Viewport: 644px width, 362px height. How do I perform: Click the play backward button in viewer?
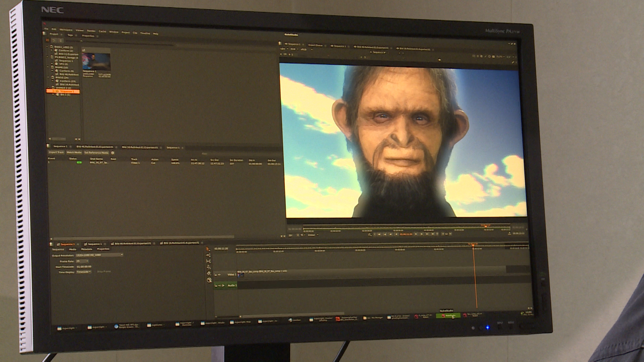396,234
